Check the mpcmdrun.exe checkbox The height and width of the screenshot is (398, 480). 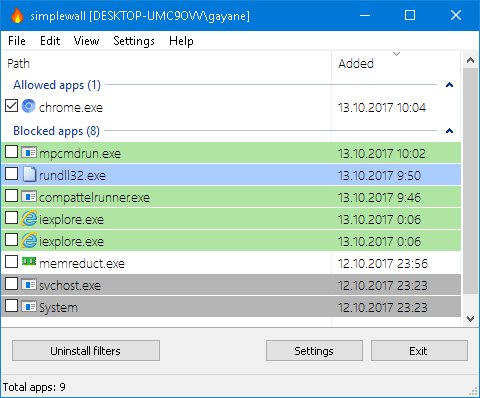tap(12, 152)
